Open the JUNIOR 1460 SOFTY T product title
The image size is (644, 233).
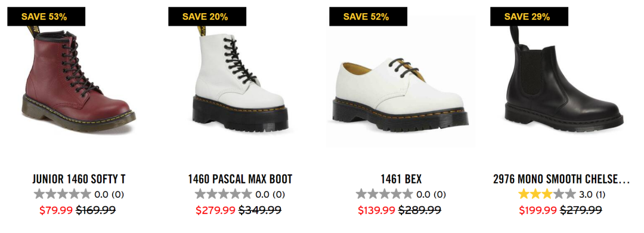(79, 179)
